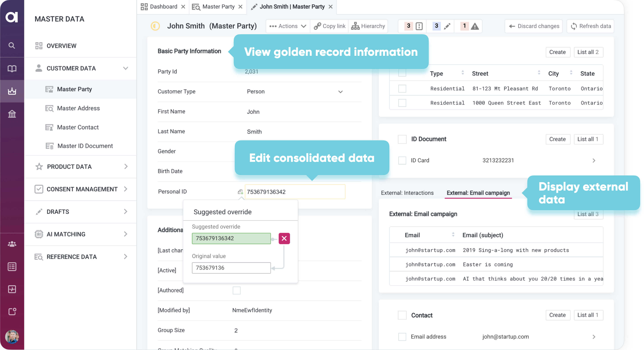Open the monitoring pulse sidebar icon
This screenshot has width=644, height=350.
pyautogui.click(x=12, y=289)
